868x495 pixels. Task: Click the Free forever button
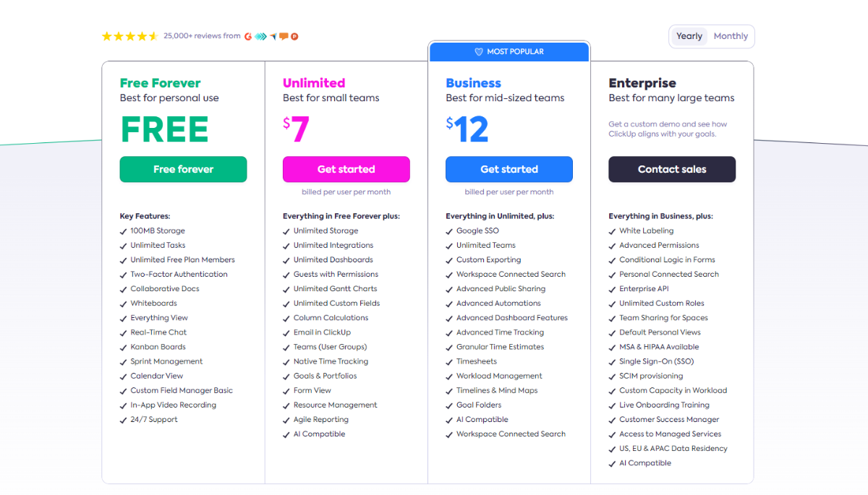coord(183,168)
